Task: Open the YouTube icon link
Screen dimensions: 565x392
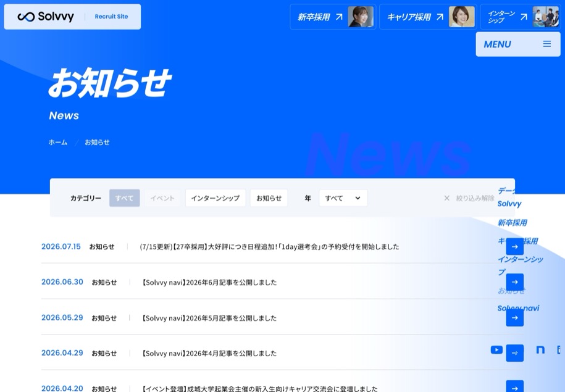Action: pyautogui.click(x=496, y=349)
